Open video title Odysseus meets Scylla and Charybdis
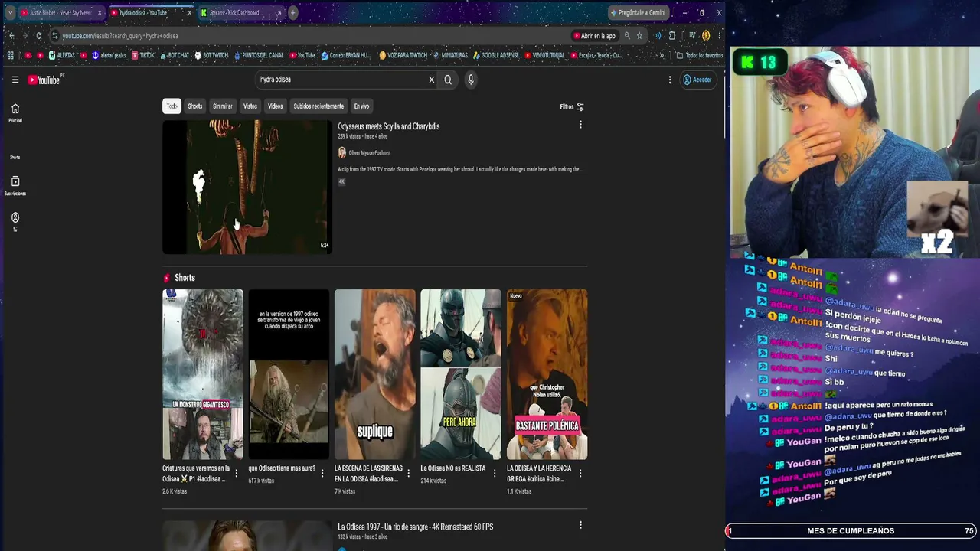Viewport: 980px width, 551px height. 389,126
